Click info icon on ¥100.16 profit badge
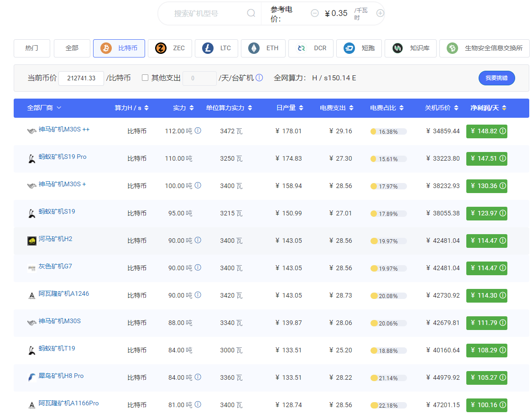 503,405
